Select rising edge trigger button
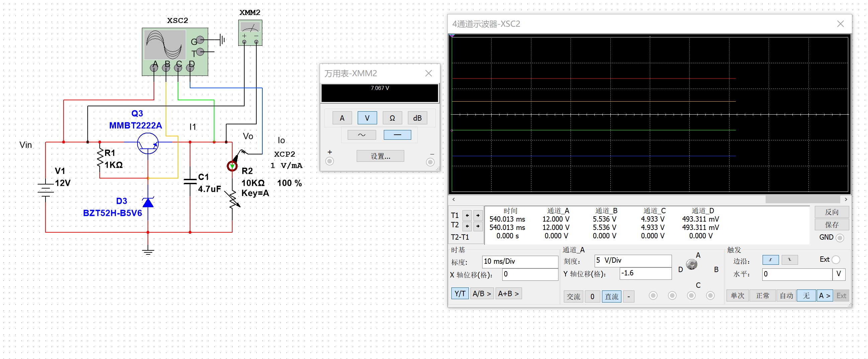This screenshot has height=359, width=868. [770, 260]
